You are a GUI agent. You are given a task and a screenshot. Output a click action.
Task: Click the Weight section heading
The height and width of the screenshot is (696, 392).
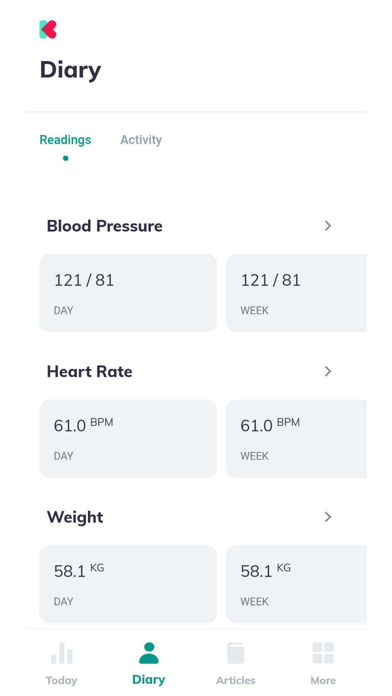click(75, 518)
